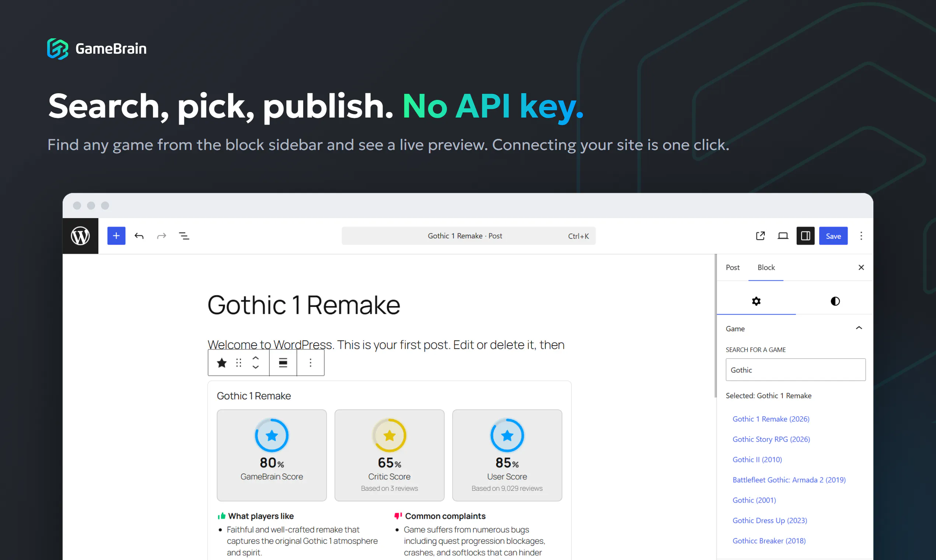
Task: Move block up with the arrow
Action: 255,358
